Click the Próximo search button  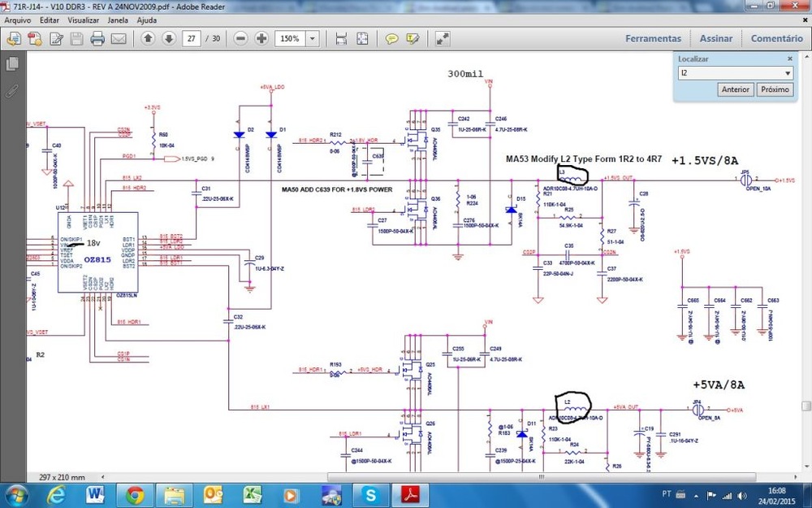pyautogui.click(x=775, y=89)
